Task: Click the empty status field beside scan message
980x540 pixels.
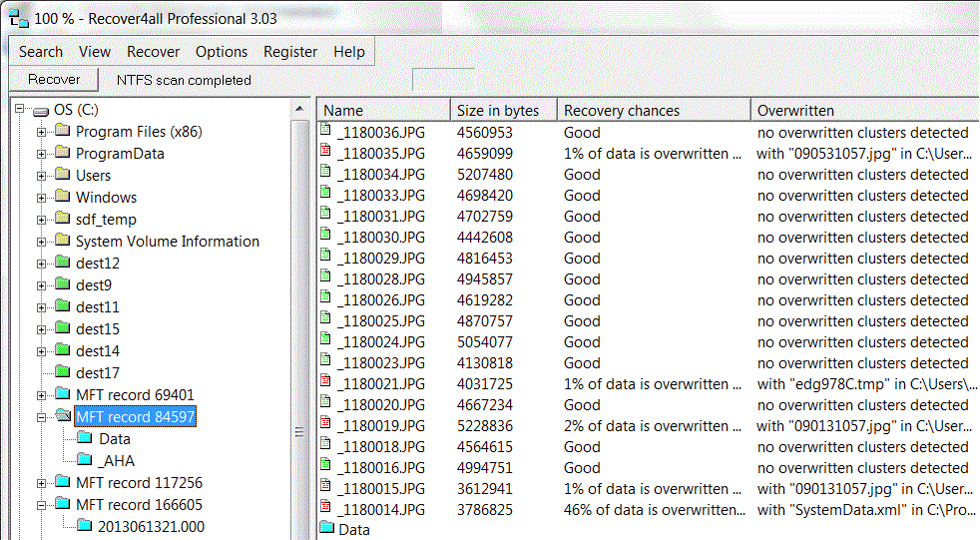Action: [443, 80]
